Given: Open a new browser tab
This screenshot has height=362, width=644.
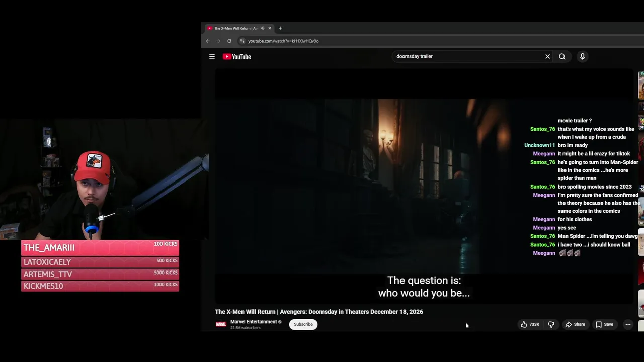Looking at the screenshot, I should pyautogui.click(x=280, y=28).
